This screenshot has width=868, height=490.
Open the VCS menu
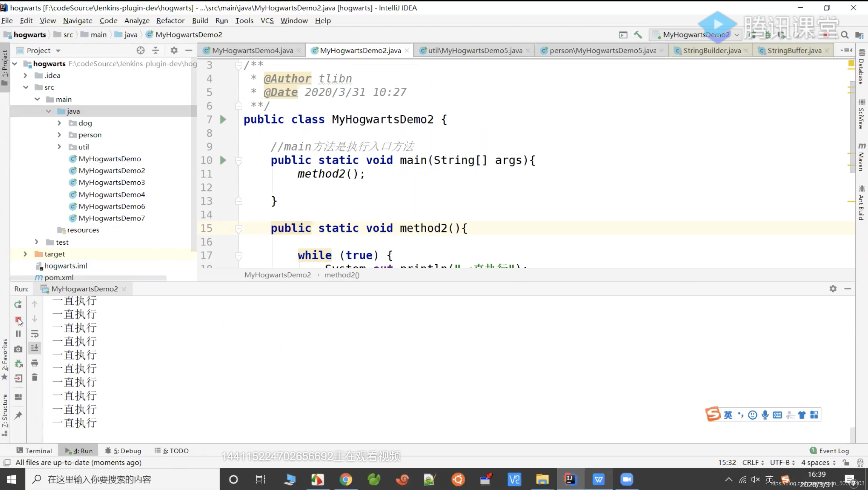[x=266, y=20]
